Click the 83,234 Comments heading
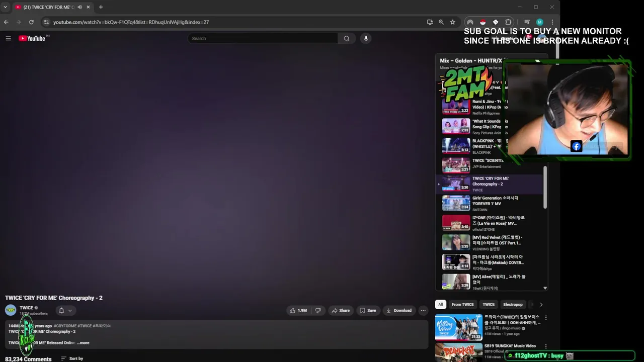644x362 pixels. click(28, 359)
